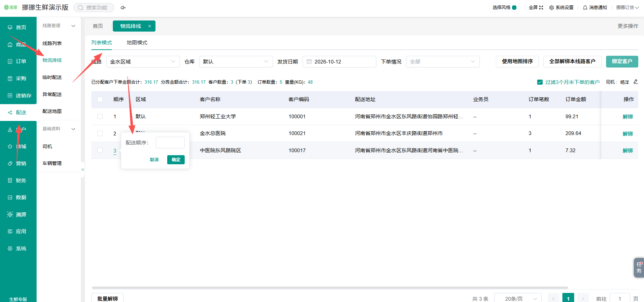Click the 配送顺序 input field
Screen dimensions: 644x302
click(x=170, y=143)
